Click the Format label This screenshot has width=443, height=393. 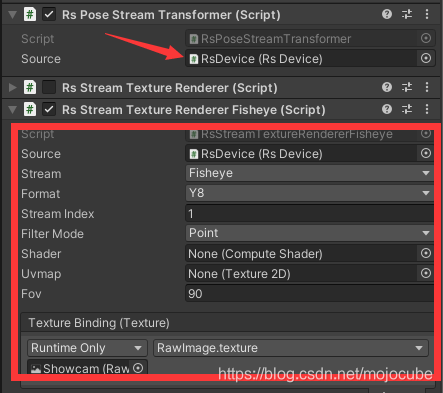coord(41,194)
